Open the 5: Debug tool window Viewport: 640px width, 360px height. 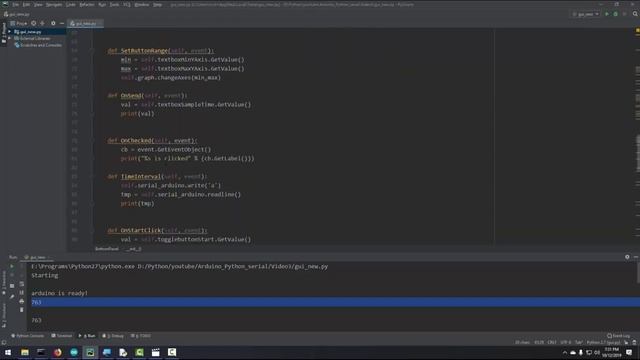[x=113, y=336]
